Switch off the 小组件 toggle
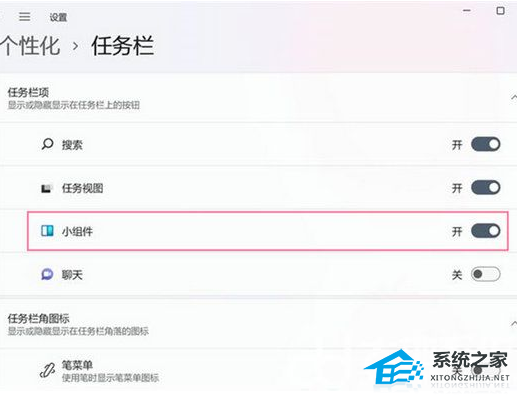Image resolution: width=525 pixels, height=396 pixels. [485, 231]
